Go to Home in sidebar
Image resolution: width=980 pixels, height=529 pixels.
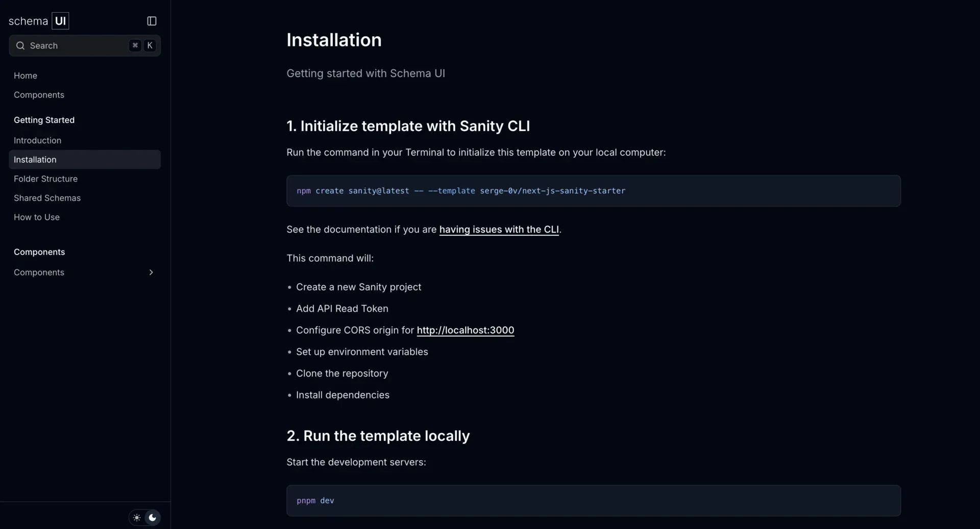[x=26, y=75]
